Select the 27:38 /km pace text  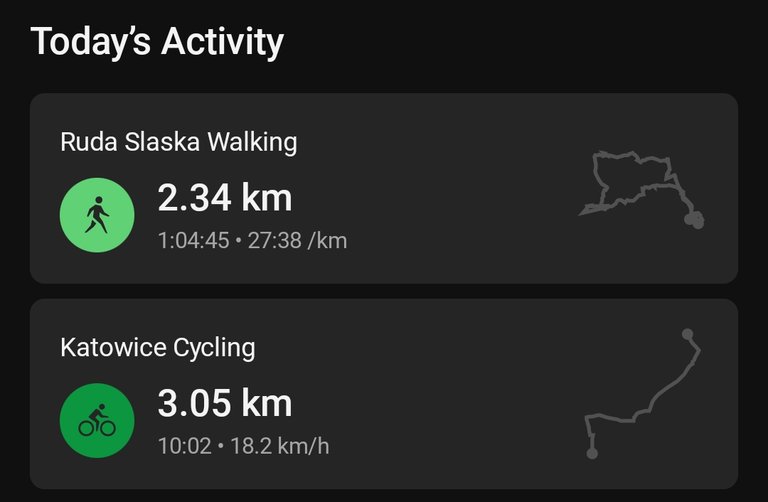pos(297,241)
